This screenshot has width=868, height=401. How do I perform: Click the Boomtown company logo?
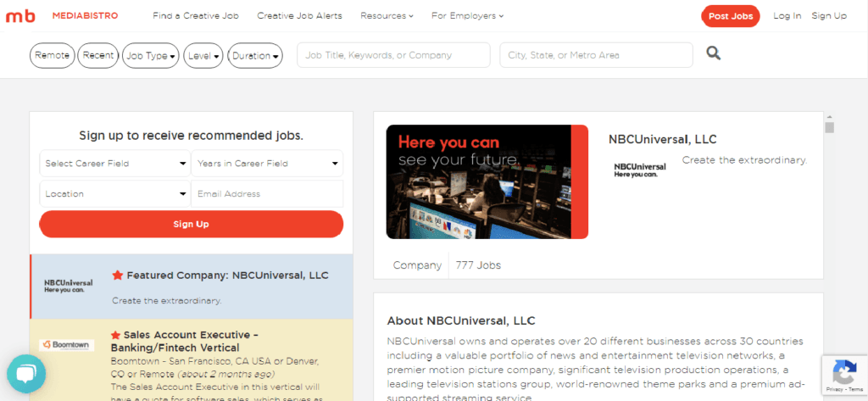(67, 345)
